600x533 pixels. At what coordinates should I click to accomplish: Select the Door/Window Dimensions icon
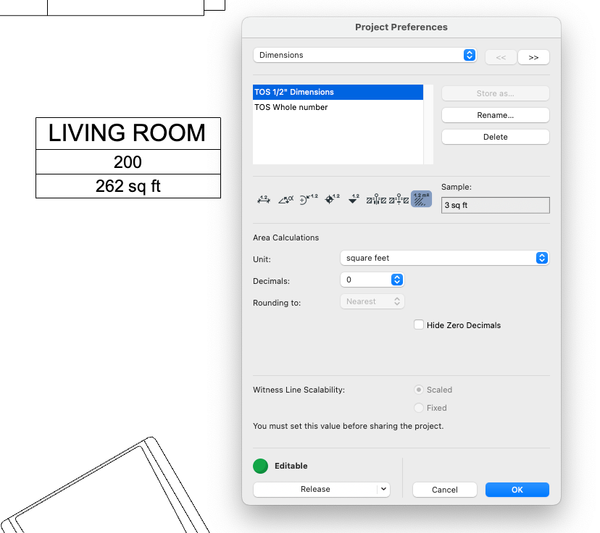point(376,199)
